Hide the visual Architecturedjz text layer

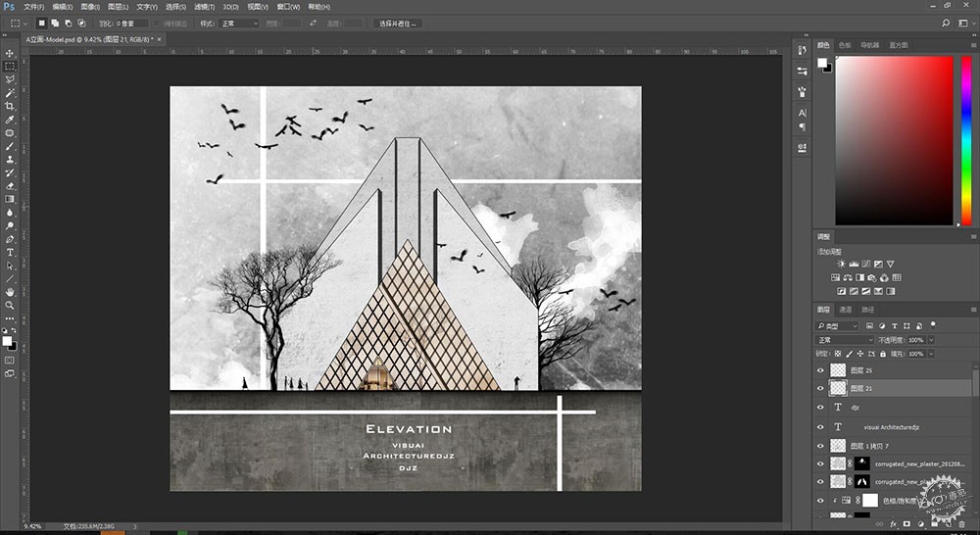pyautogui.click(x=820, y=427)
